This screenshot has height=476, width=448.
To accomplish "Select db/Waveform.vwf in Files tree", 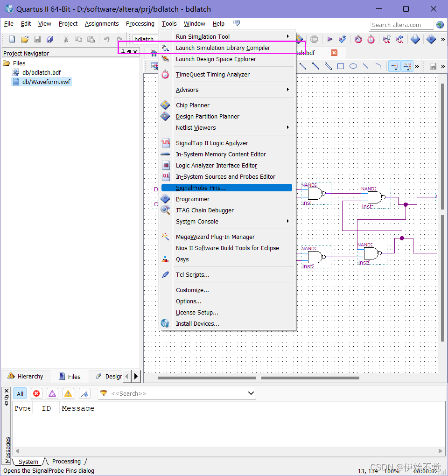I will pyautogui.click(x=46, y=82).
